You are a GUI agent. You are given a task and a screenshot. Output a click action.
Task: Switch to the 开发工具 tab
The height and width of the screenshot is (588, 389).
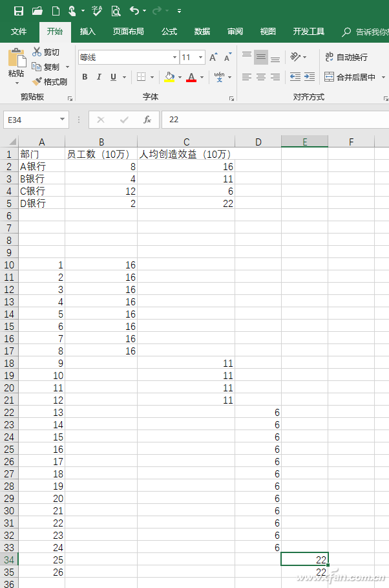tap(308, 32)
